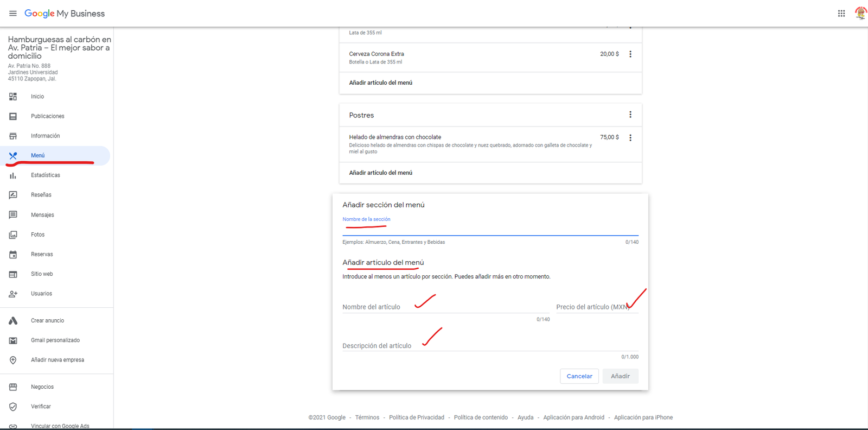
Task: Click the Precio del artículo input field
Action: tap(597, 307)
